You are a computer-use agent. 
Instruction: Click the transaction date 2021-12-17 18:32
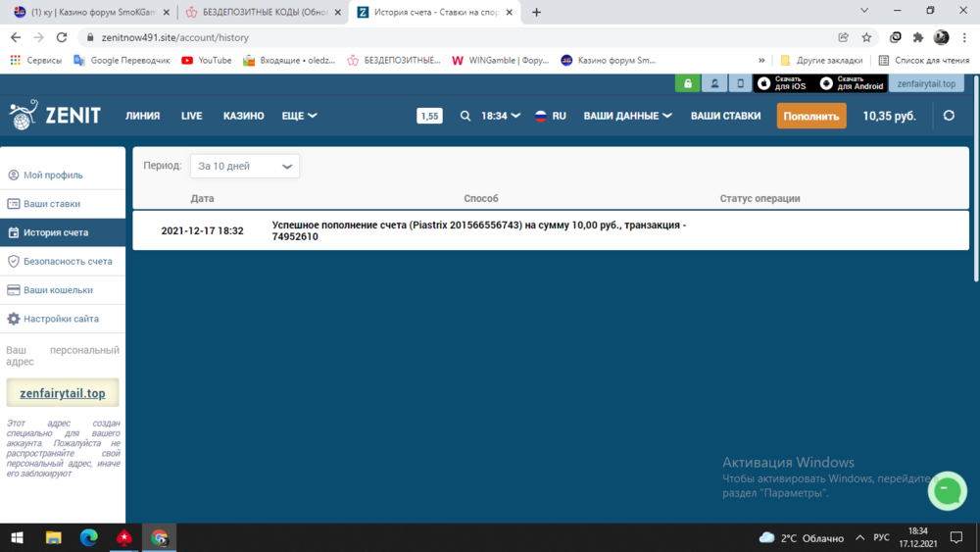click(203, 230)
